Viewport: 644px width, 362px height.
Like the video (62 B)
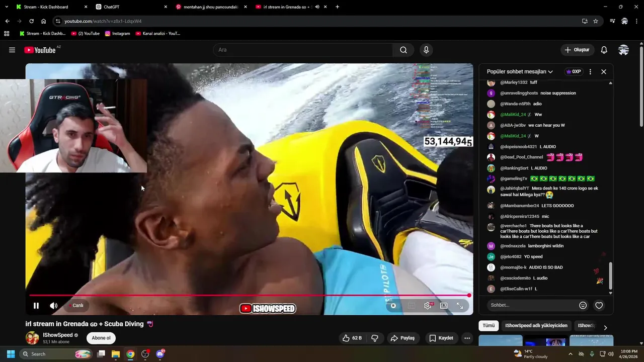(x=352, y=338)
